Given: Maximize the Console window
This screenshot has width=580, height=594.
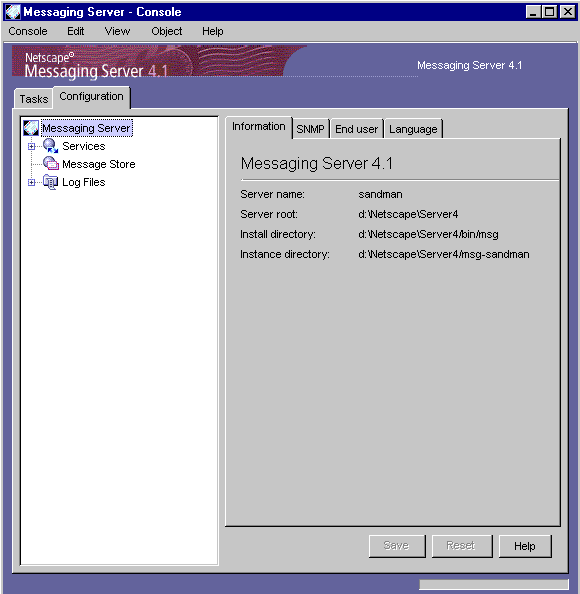Looking at the screenshot, I should click(x=550, y=12).
